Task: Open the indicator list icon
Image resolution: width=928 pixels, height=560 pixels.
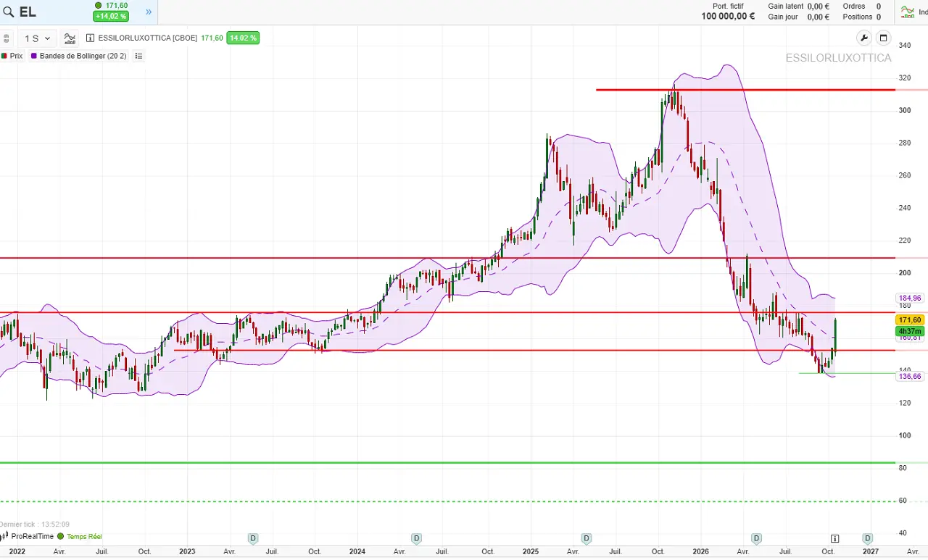Action: (x=138, y=56)
